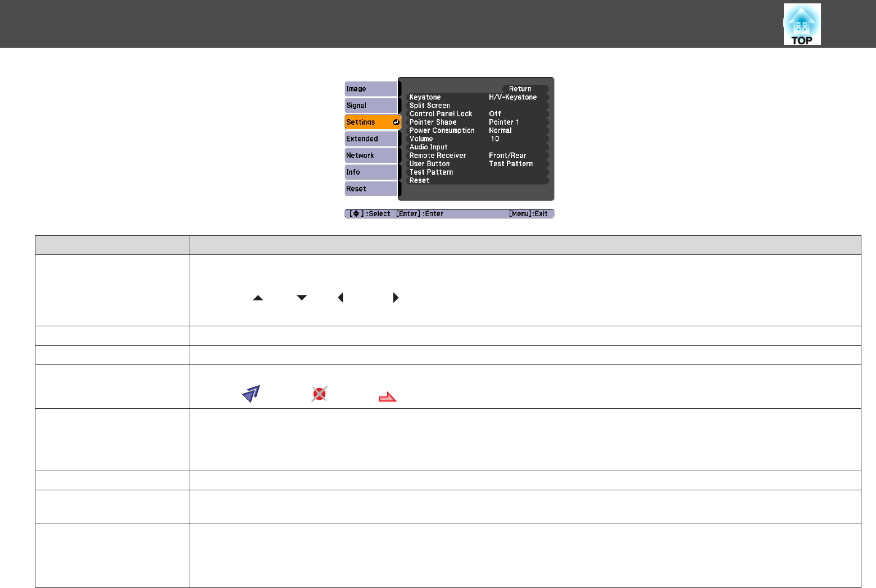
Task: Click the red outline arrow pointer icon
Action: tap(388, 397)
